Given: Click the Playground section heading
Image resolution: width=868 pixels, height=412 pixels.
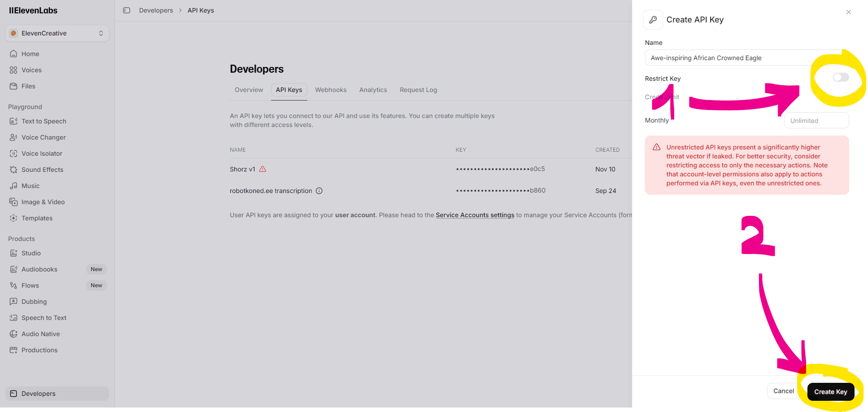Looking at the screenshot, I should [x=25, y=107].
